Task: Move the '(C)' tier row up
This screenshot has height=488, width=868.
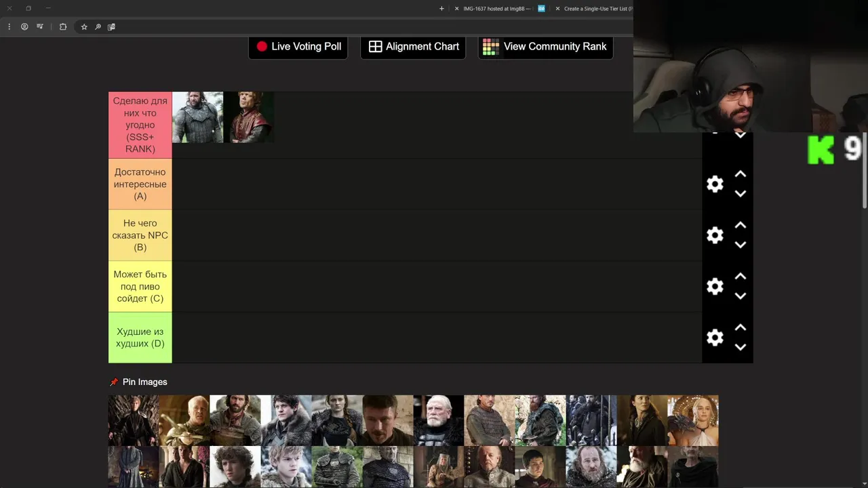Action: (741, 277)
